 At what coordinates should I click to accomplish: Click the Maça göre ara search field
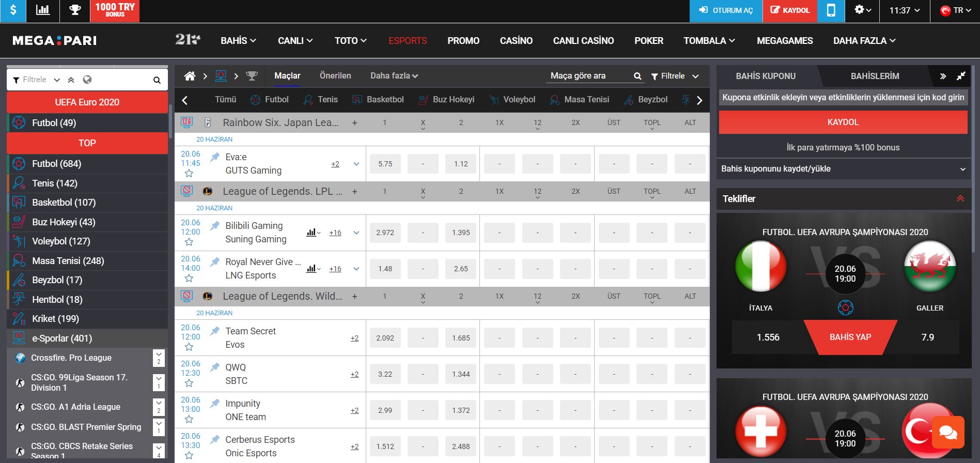pyautogui.click(x=590, y=76)
